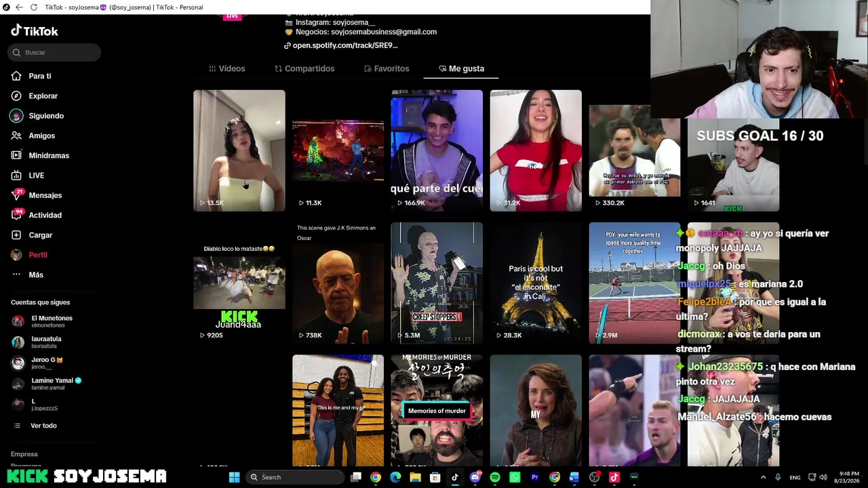
Task: Focus the Buscar search field
Action: (55, 52)
